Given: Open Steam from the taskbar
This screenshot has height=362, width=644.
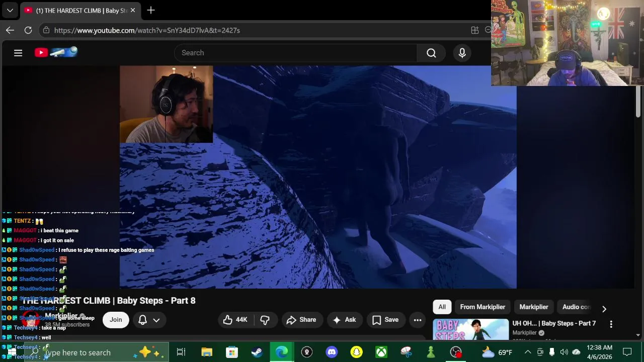Looking at the screenshot, I should click(257, 352).
